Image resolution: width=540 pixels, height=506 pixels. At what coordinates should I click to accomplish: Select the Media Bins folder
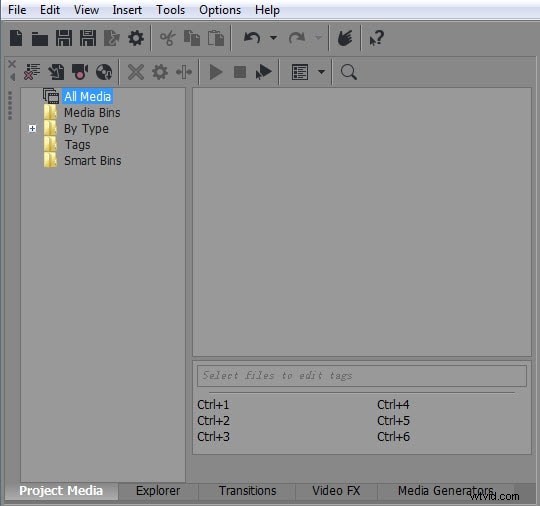click(x=92, y=113)
